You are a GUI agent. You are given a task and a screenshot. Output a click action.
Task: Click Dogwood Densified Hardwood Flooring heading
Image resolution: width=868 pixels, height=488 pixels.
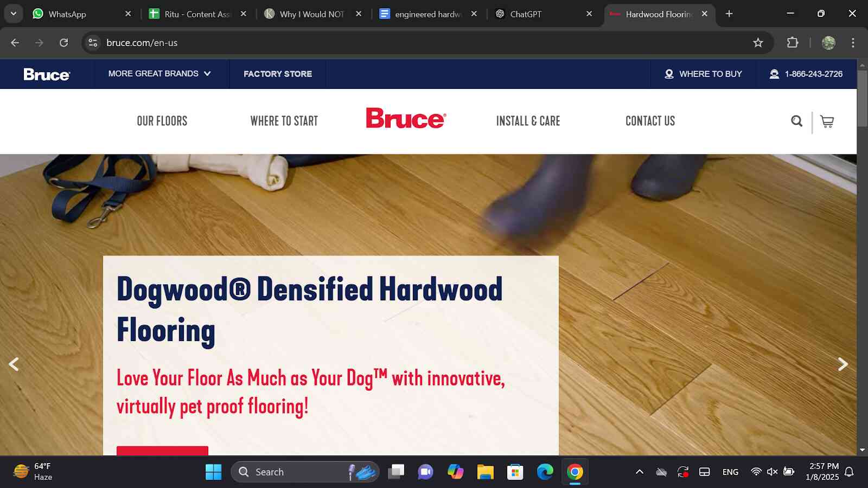pos(309,310)
